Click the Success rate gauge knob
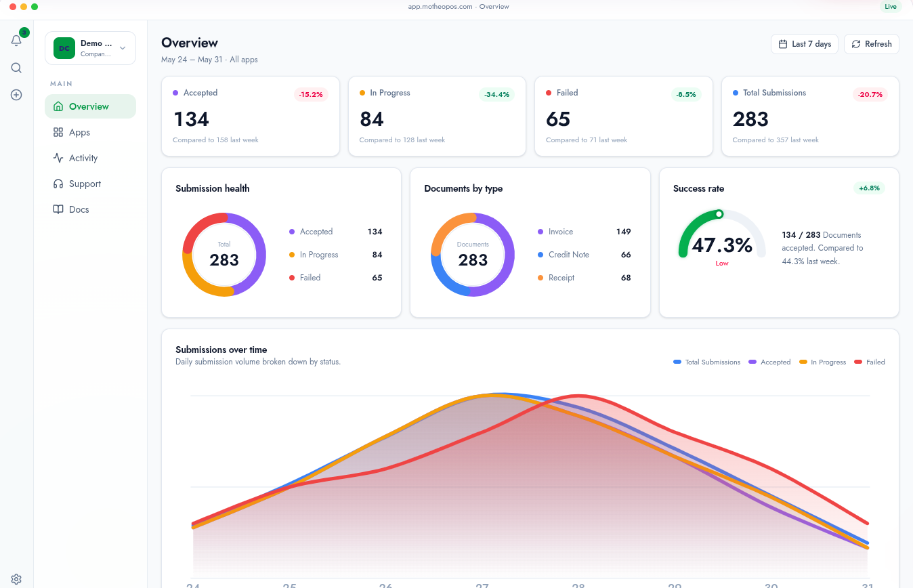The height and width of the screenshot is (588, 913). 719,214
